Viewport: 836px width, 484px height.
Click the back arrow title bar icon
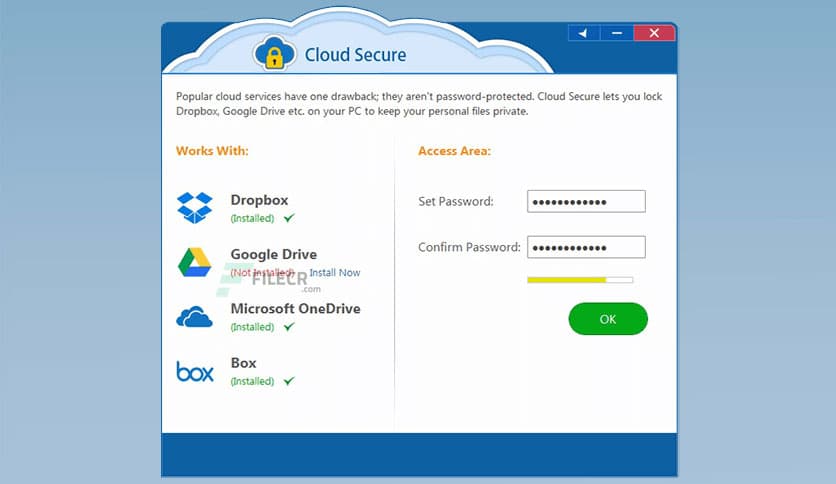point(583,33)
